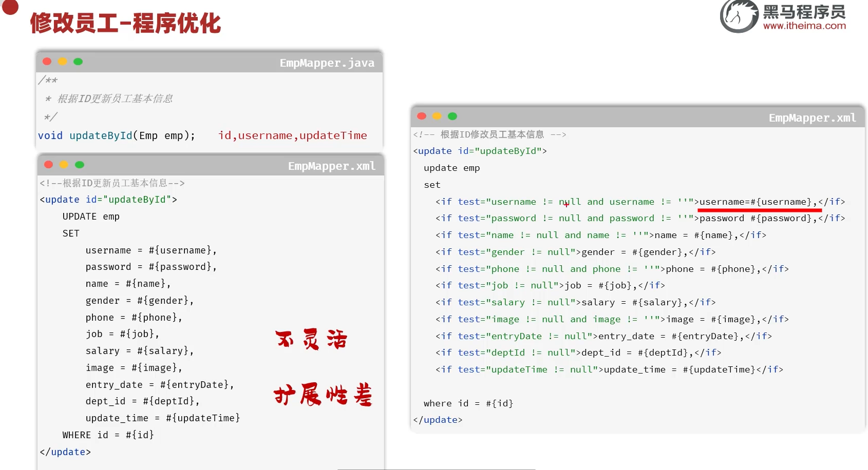Click the comment 根据ID更新员工基本信息 in Java file
Viewport: 868px width, 470px height.
115,99
